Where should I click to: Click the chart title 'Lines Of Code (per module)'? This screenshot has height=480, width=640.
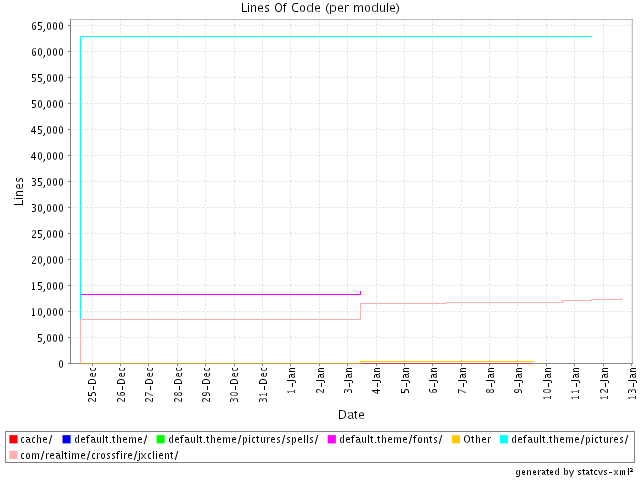pyautogui.click(x=320, y=8)
